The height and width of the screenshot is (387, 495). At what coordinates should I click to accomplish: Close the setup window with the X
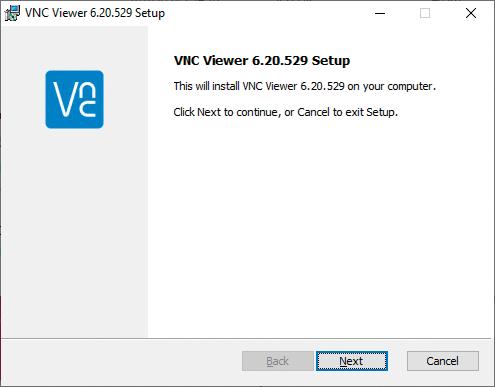point(471,13)
